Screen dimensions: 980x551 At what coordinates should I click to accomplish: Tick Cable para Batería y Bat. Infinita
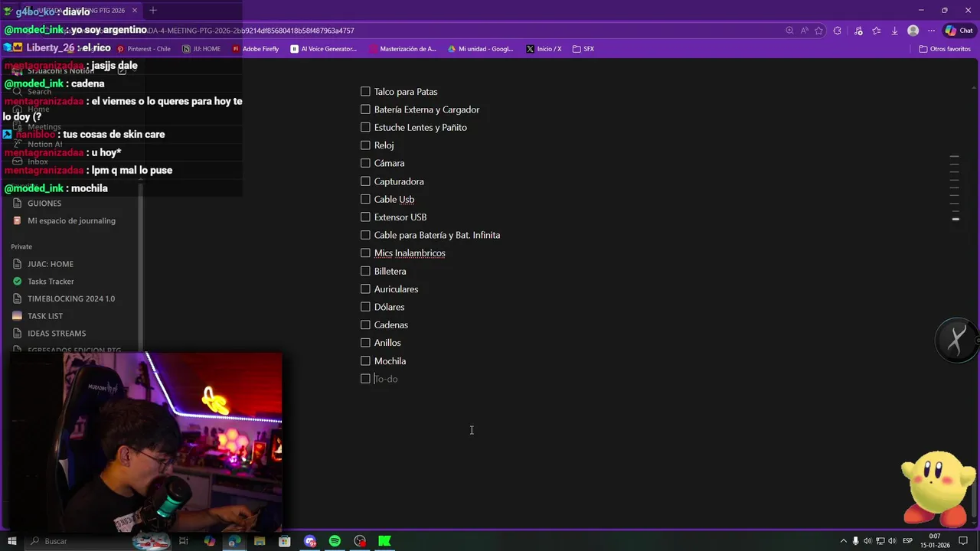(x=365, y=235)
